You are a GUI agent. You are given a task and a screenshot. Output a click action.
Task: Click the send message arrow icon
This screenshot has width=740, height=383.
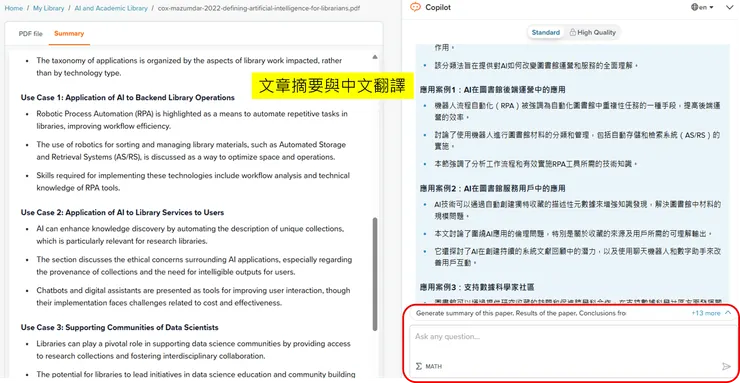tap(726, 366)
